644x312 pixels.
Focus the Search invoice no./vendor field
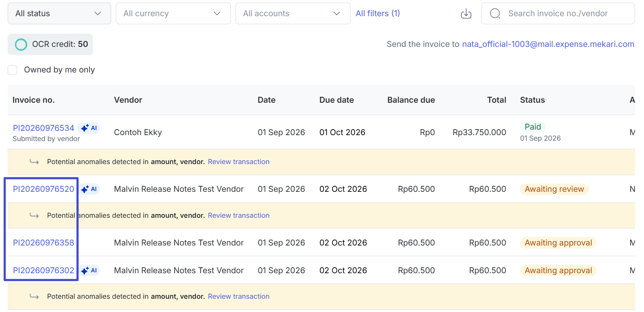(558, 14)
